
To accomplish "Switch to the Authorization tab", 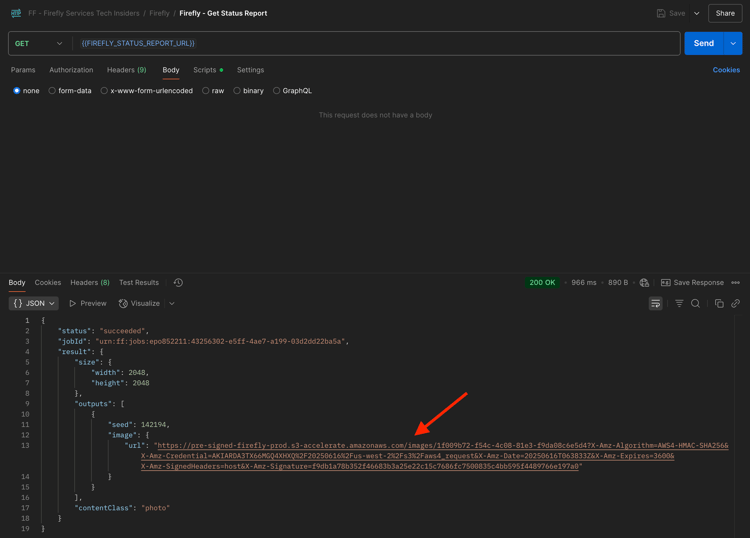I will 71,70.
